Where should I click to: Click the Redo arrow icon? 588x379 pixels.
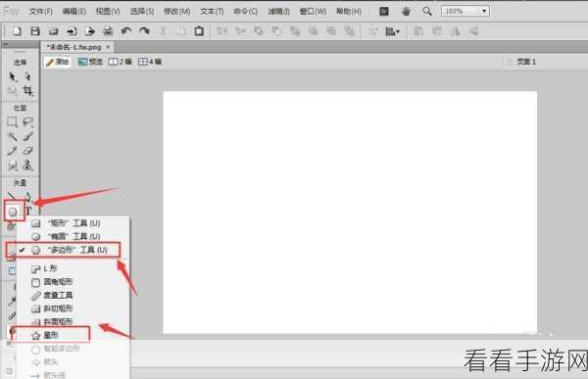[144, 31]
